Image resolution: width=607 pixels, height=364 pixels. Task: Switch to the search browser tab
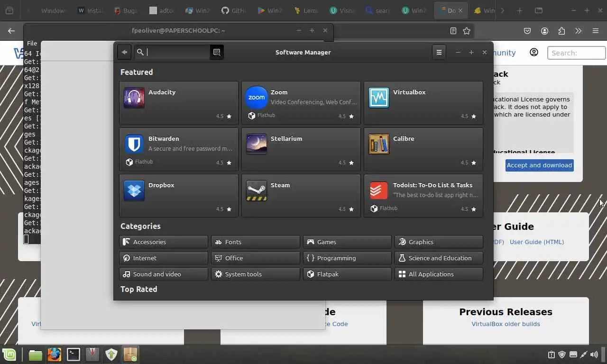pyautogui.click(x=379, y=10)
